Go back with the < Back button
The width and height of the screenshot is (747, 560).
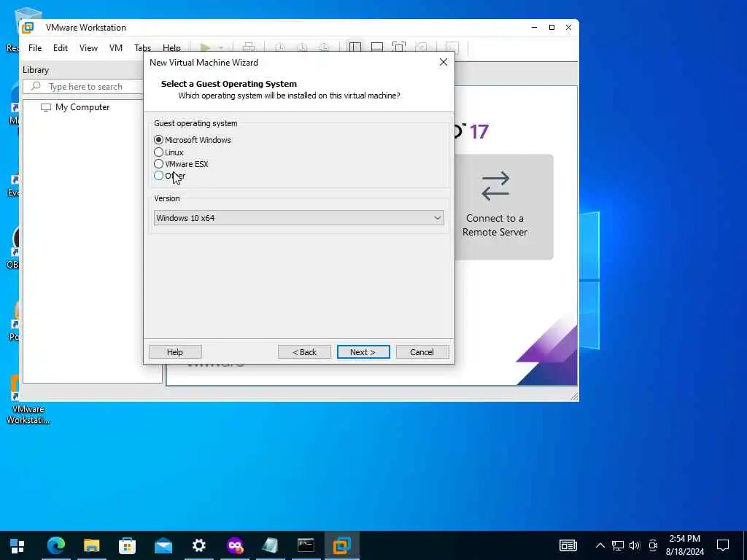point(304,352)
